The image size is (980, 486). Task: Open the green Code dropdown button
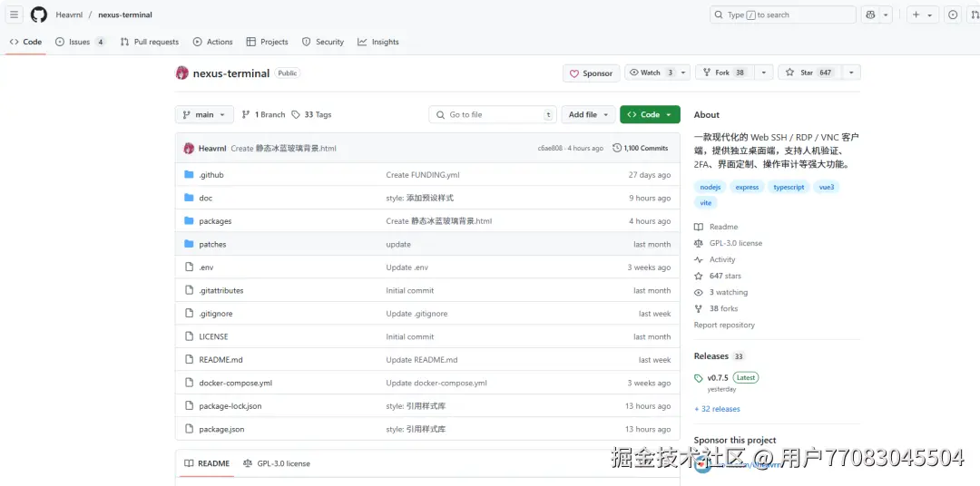coord(650,114)
